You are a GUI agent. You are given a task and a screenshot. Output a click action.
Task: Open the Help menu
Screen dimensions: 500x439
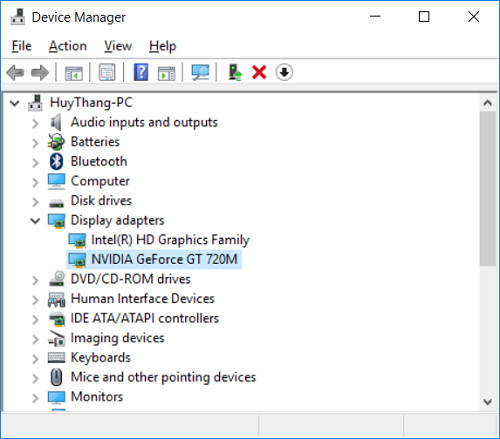[162, 46]
